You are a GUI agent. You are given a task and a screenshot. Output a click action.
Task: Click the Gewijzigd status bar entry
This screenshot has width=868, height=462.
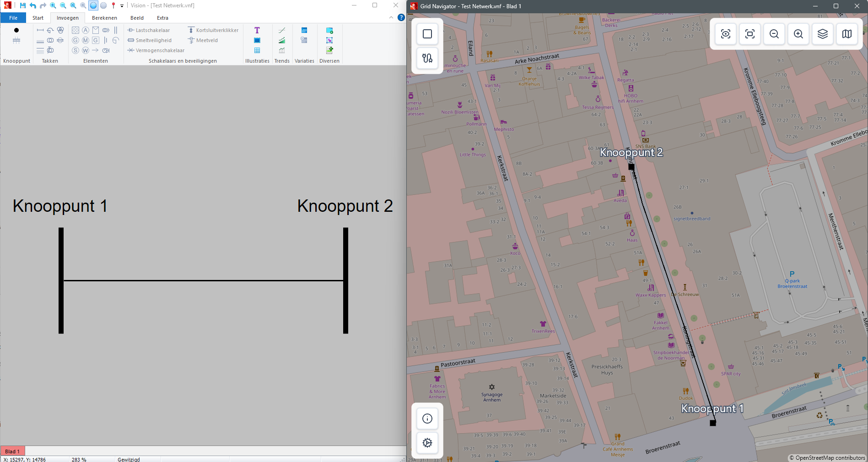(129, 459)
